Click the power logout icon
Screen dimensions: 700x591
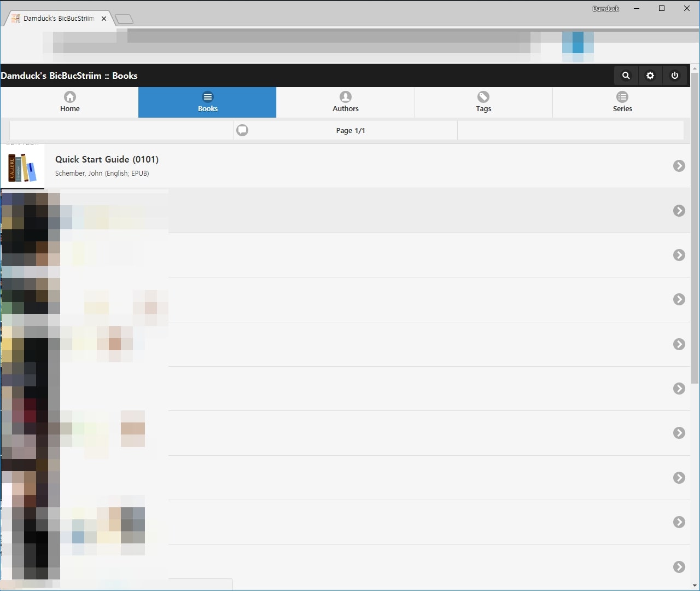tap(675, 76)
